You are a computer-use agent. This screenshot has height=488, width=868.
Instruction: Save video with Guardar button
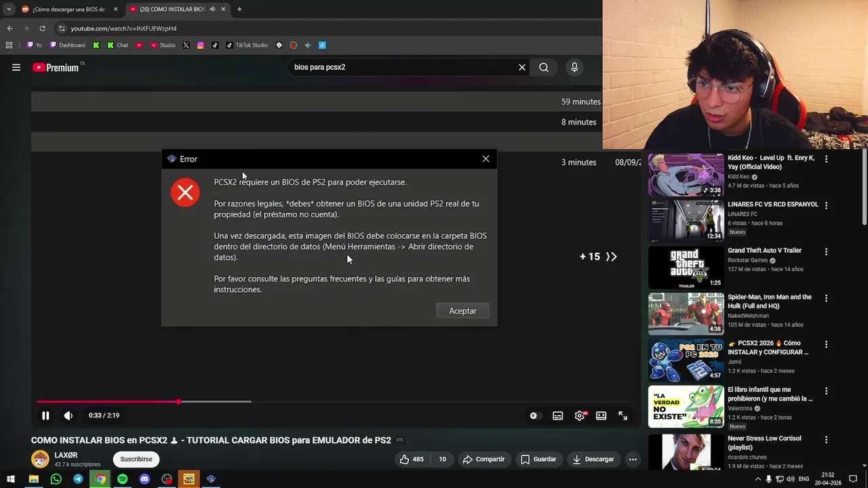(538, 459)
